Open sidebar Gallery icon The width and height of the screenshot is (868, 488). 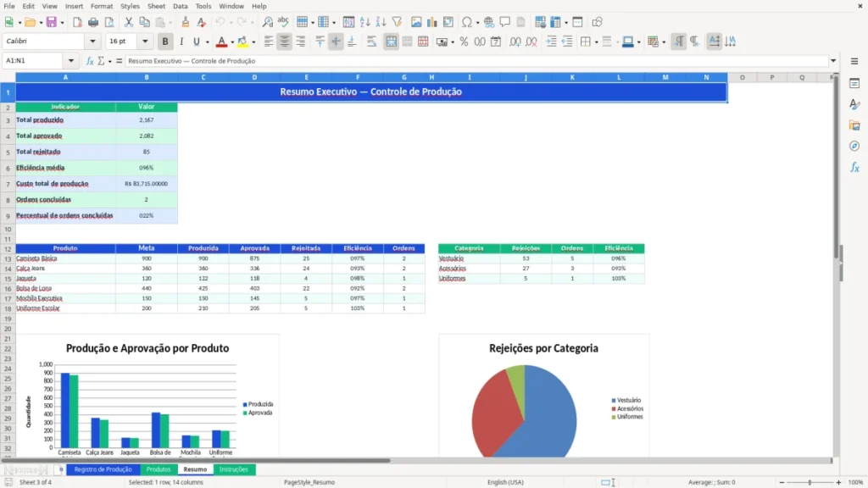coord(854,125)
